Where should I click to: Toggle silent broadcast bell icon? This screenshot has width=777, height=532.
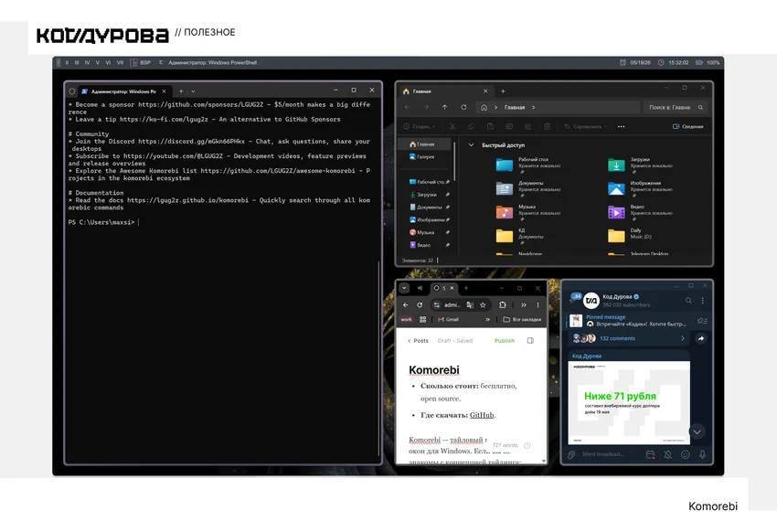tap(668, 454)
